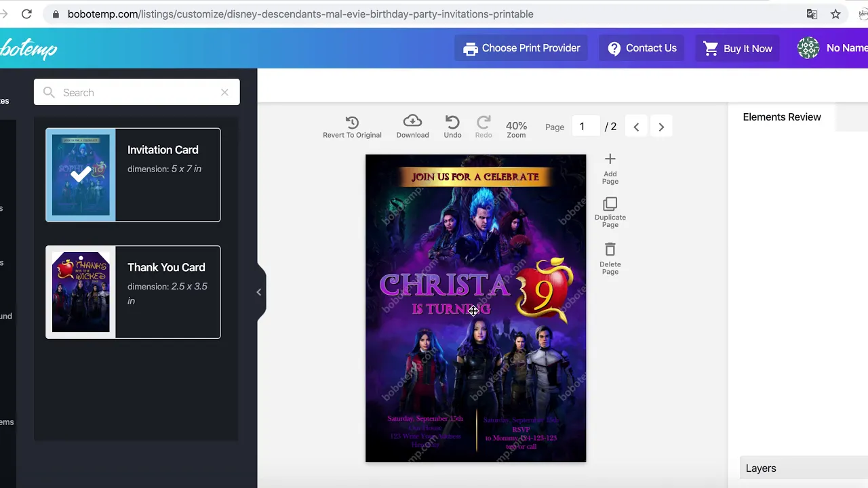Click the 5 x 7 in dimension text

coord(186,169)
